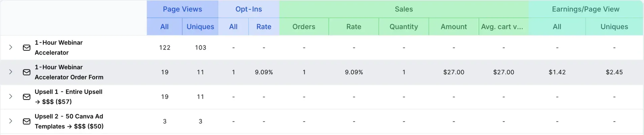Screen dimensions: 644x135
Task: Click the envelope icon beside Accelerator Order Form
Action: pyautogui.click(x=26, y=72)
